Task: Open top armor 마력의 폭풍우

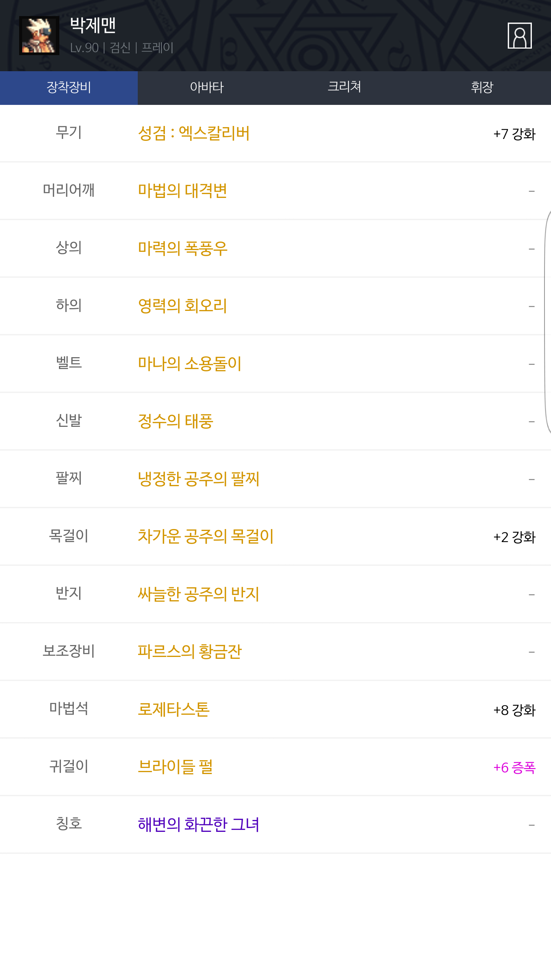Action: [x=183, y=248]
